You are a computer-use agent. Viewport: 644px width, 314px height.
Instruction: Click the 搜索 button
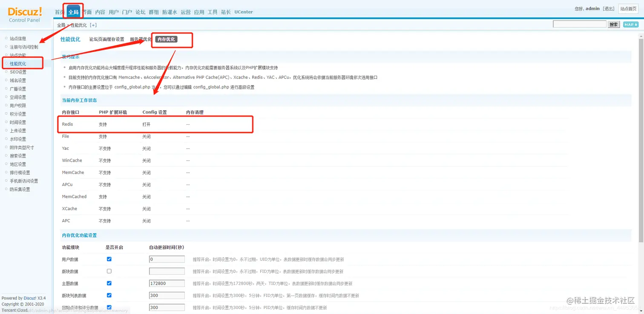pos(614,25)
